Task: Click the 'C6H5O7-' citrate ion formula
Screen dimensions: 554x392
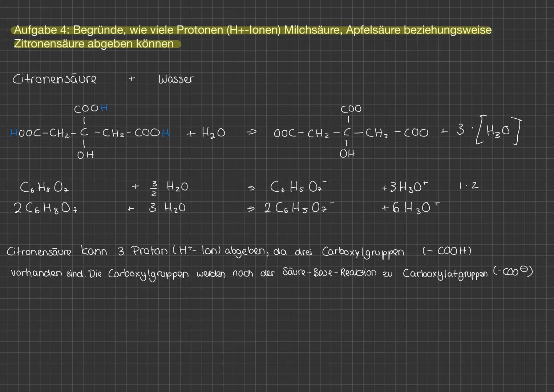Action: click(298, 187)
